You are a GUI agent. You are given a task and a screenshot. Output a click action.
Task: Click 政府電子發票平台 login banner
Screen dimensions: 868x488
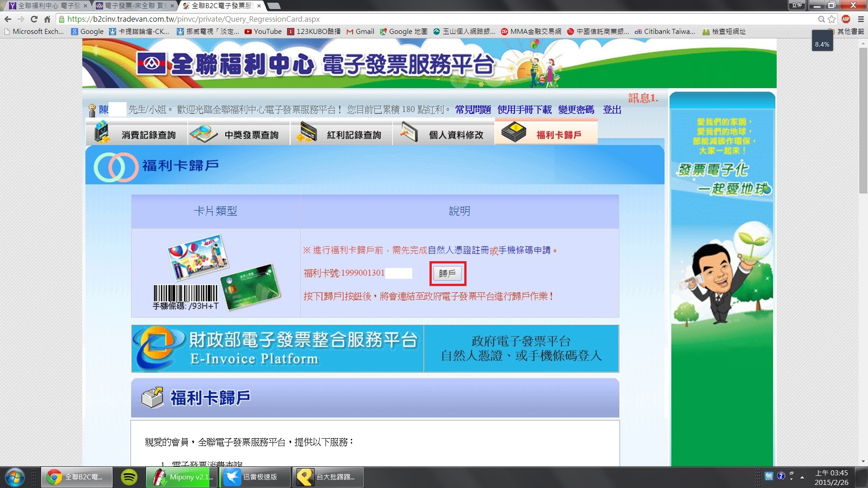(x=521, y=348)
